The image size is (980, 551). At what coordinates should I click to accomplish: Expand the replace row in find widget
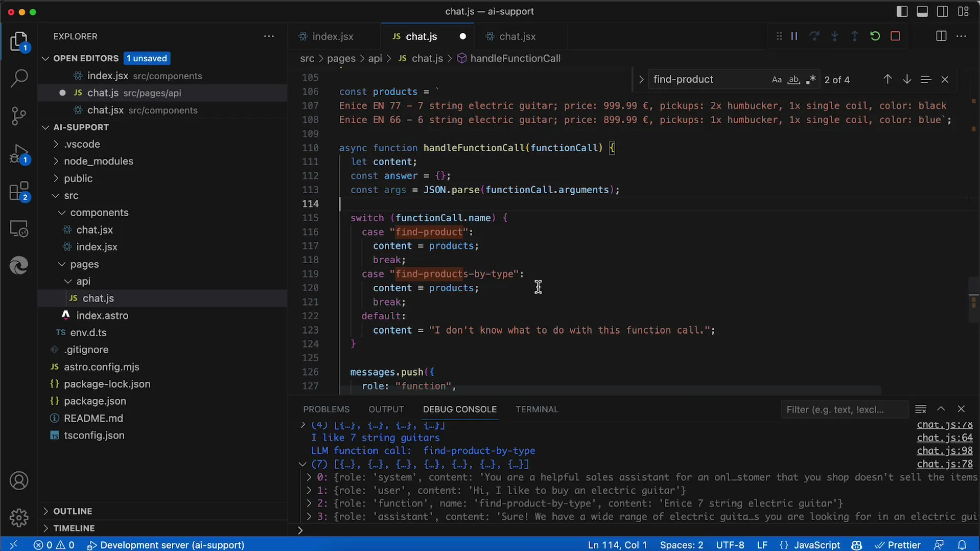click(641, 80)
